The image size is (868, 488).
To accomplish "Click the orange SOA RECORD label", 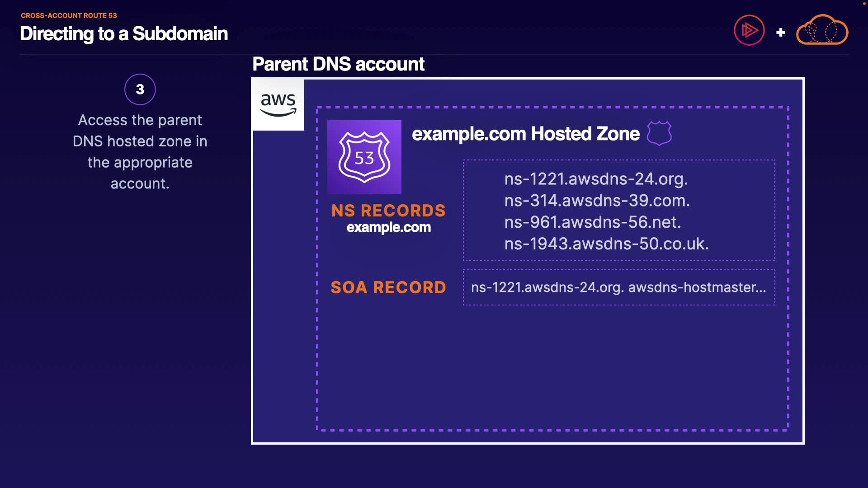I will point(388,287).
